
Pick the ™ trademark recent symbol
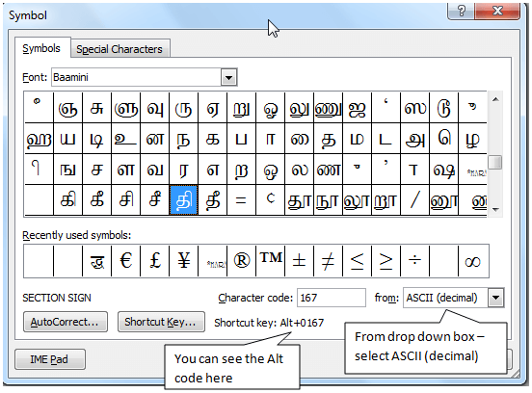[x=271, y=261]
